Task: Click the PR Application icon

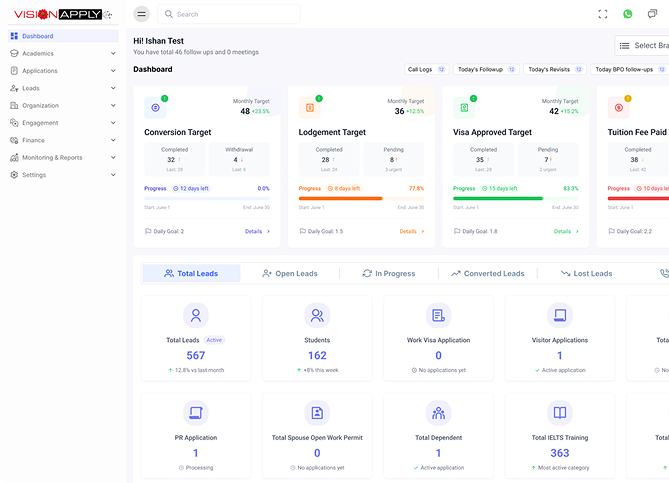Action: point(196,413)
